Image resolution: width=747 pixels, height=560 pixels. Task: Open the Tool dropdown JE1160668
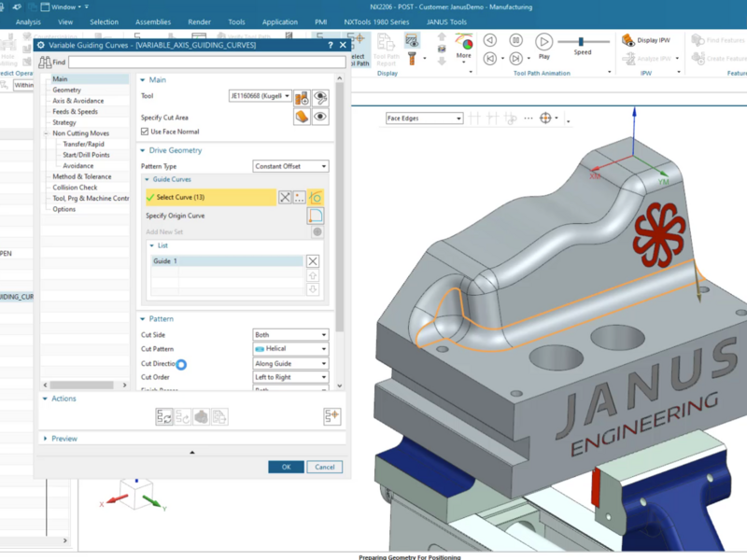point(261,96)
